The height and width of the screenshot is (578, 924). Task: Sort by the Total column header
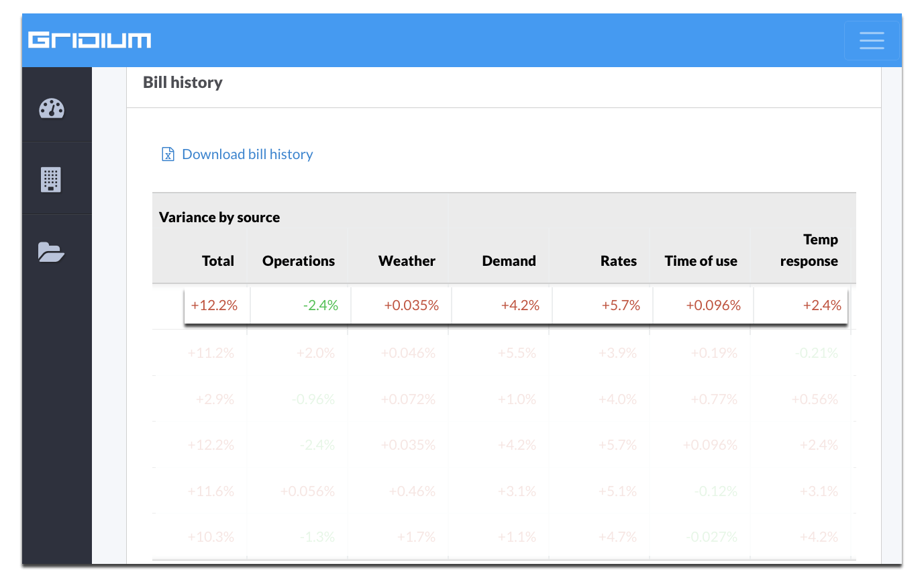point(218,261)
